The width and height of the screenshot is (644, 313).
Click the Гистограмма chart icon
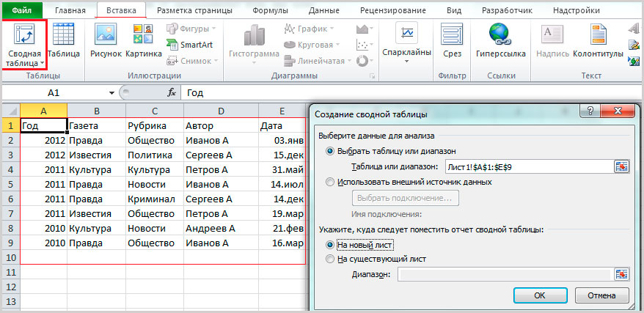[x=254, y=36]
